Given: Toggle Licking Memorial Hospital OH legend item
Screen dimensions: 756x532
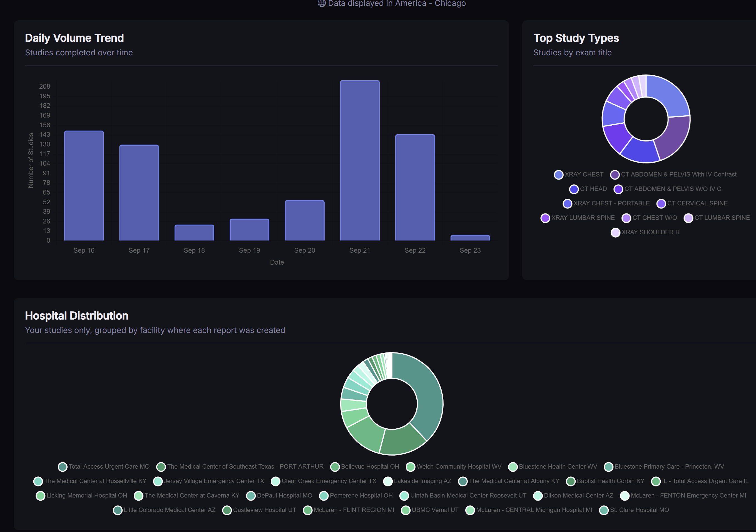Looking at the screenshot, I should point(81,496).
